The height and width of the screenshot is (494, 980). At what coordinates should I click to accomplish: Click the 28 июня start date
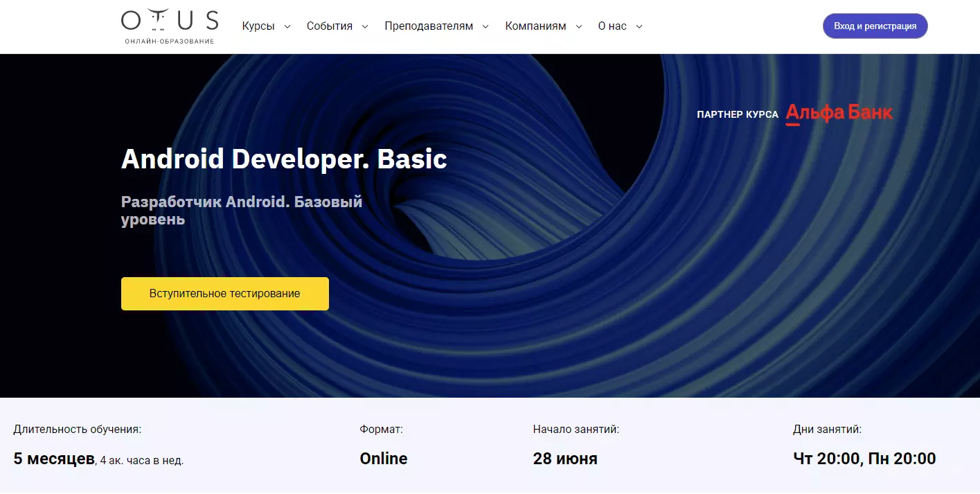tap(565, 459)
